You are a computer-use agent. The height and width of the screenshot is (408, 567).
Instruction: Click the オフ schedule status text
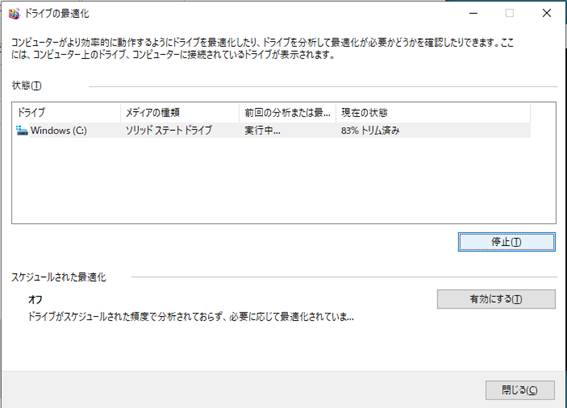[35, 299]
